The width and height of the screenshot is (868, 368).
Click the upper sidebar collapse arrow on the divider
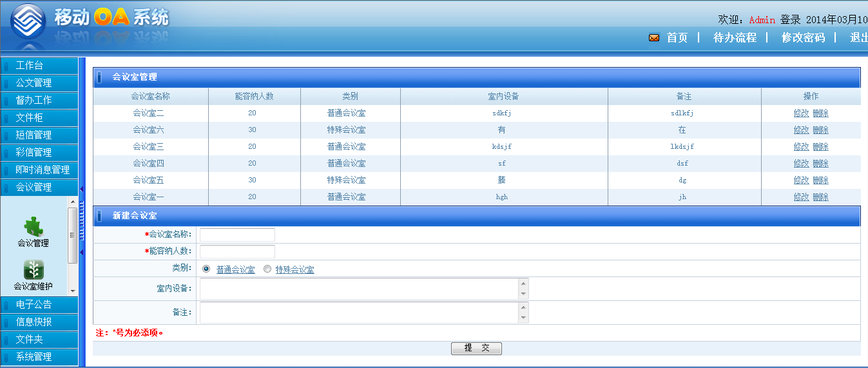82,189
